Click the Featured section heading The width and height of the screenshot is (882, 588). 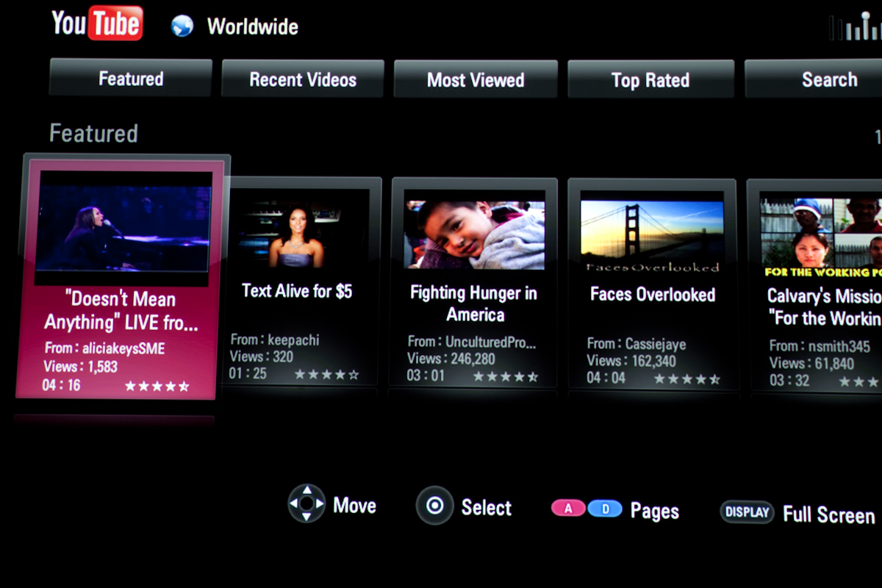pos(93,133)
